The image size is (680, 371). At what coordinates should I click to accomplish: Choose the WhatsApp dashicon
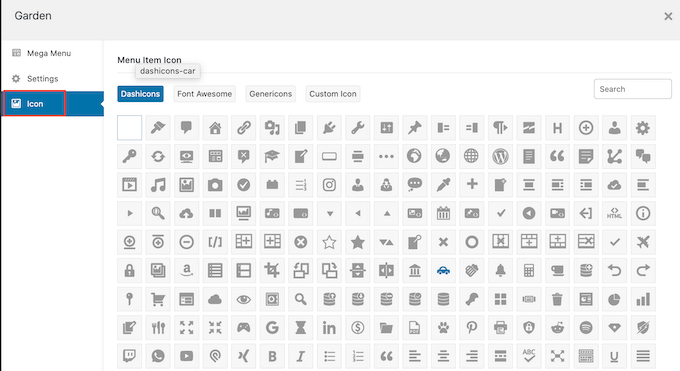coord(158,356)
